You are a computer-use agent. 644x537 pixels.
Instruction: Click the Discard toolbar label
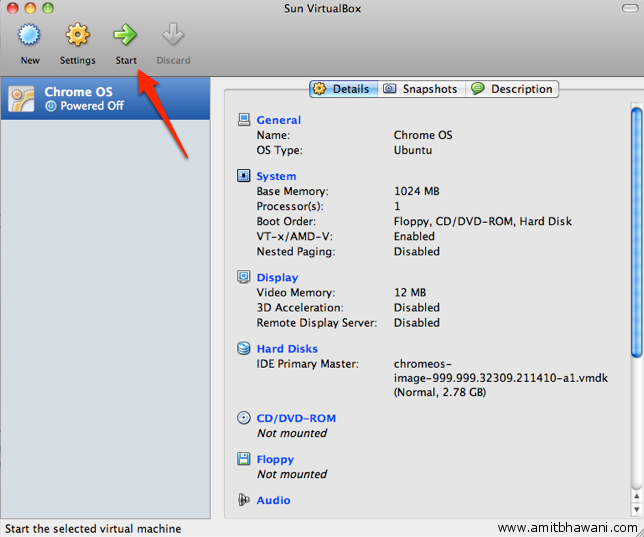[173, 60]
